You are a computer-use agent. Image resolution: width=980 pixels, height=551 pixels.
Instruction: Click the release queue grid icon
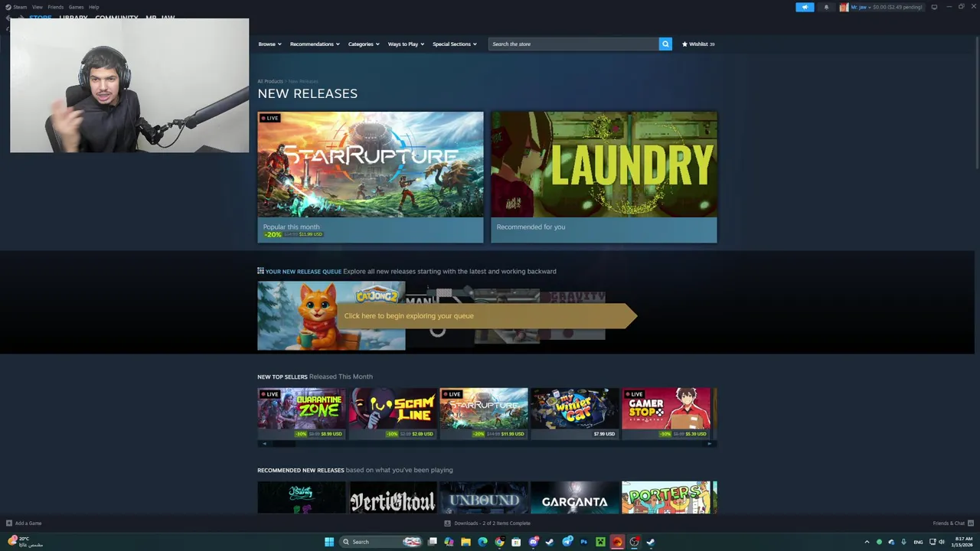[x=260, y=271]
